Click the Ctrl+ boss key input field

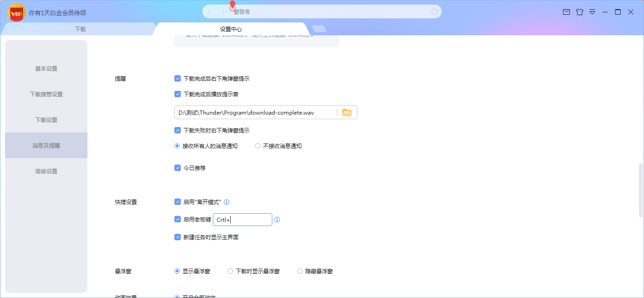243,220
